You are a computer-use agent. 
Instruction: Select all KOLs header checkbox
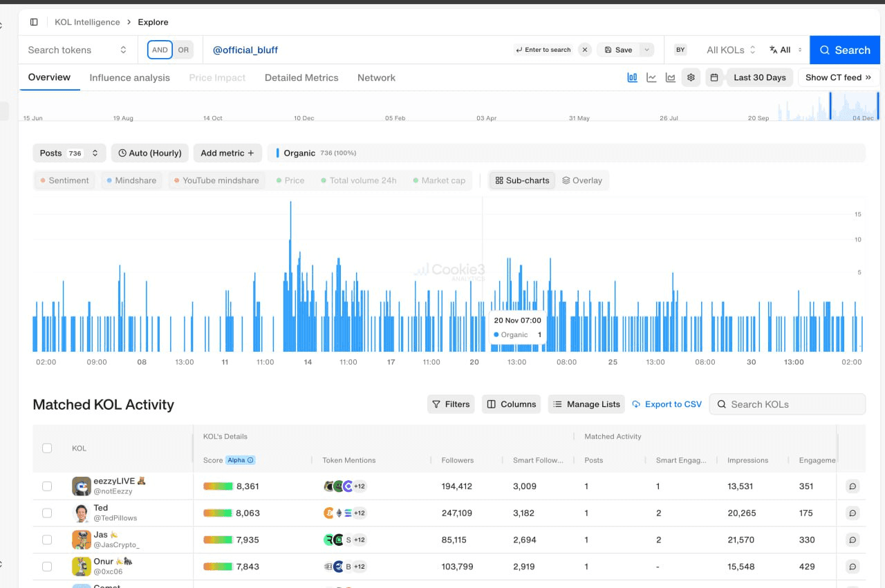click(47, 448)
